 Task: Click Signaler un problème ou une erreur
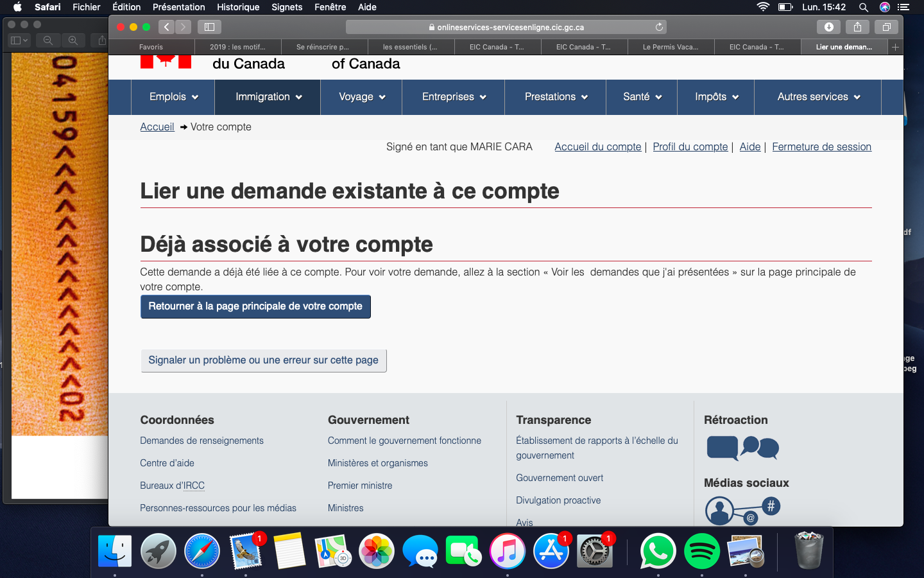tap(263, 360)
